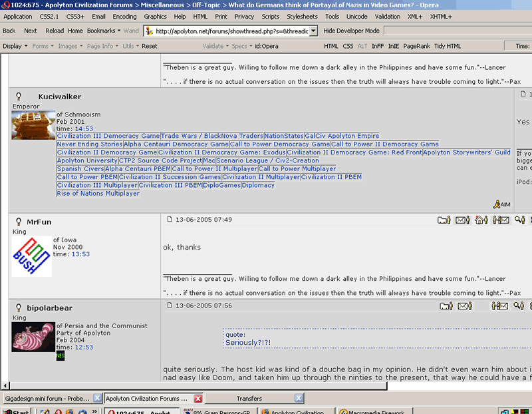This screenshot has height=414, width=532.
Task: Click the horizontal scrollbar left arrow
Action: tap(5, 385)
